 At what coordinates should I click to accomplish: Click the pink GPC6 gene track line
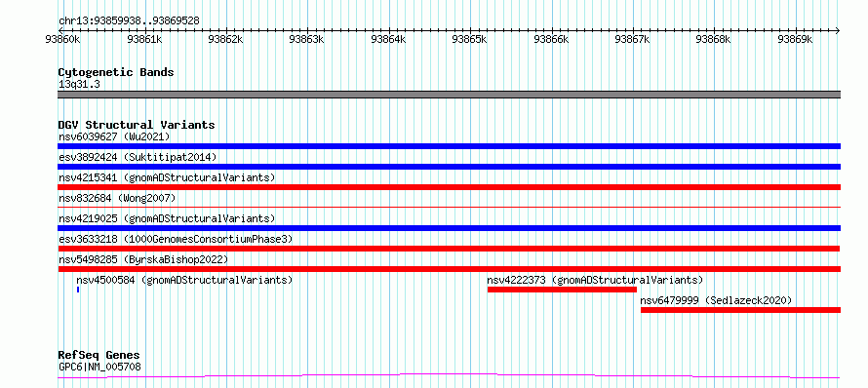tap(449, 376)
